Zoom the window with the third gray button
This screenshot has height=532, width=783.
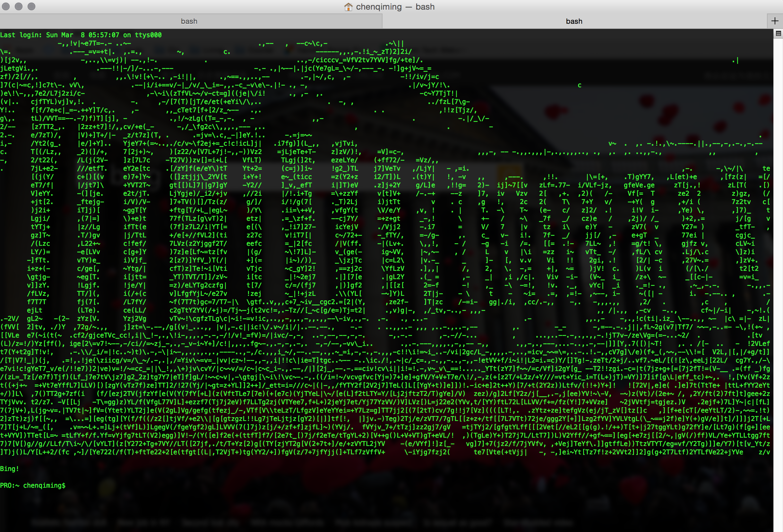click(x=31, y=6)
